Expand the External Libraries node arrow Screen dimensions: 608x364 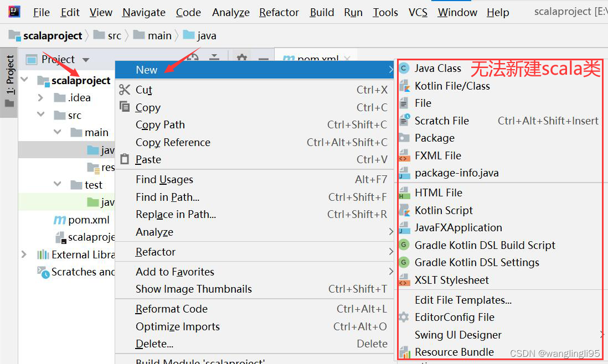click(24, 254)
